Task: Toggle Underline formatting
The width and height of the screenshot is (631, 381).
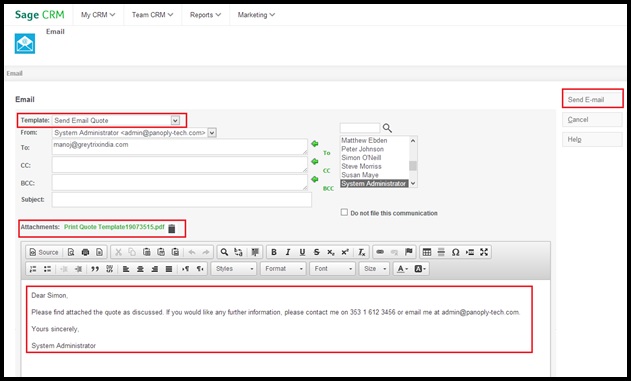Action: [x=302, y=252]
